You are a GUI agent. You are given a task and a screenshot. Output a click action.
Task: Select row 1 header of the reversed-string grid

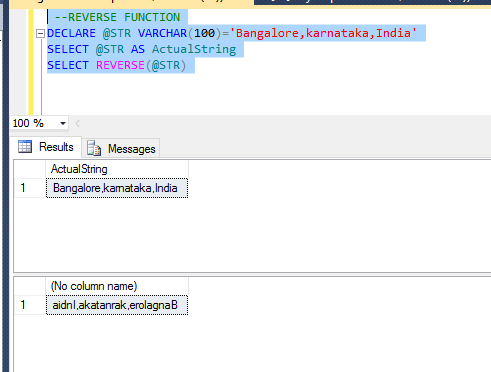pos(30,305)
